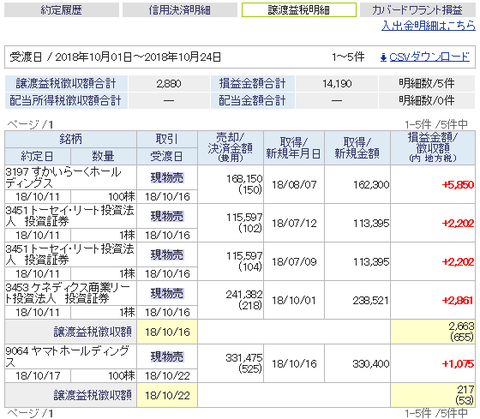Click the 現物売 label for ケネディクス row
Image resolution: width=480 pixels, height=419 pixels.
[167, 293]
